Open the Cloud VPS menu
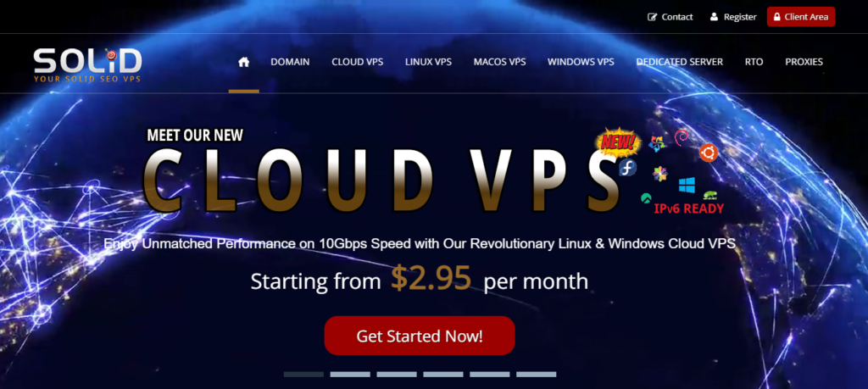Viewport: 868px width, 389px height. coord(357,62)
